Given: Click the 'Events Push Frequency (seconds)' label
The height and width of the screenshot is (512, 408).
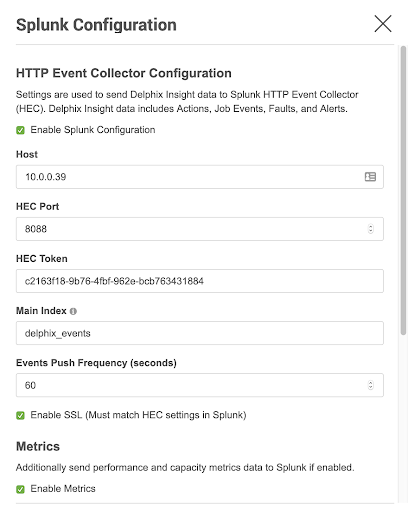Looking at the screenshot, I should [96, 363].
